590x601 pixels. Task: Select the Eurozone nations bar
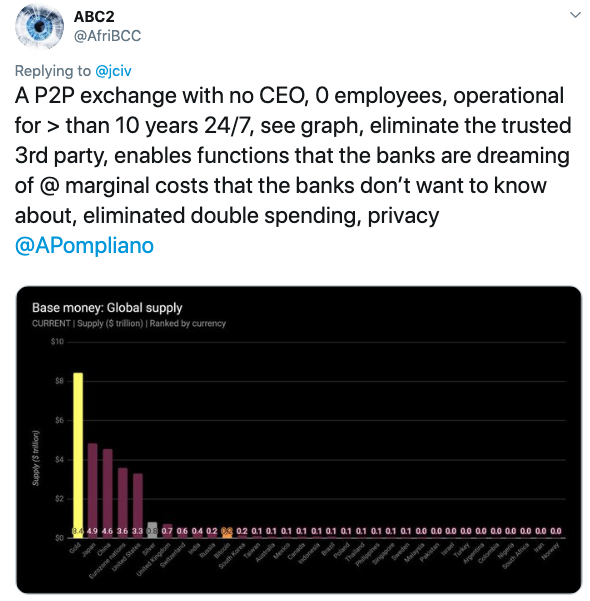tap(123, 502)
